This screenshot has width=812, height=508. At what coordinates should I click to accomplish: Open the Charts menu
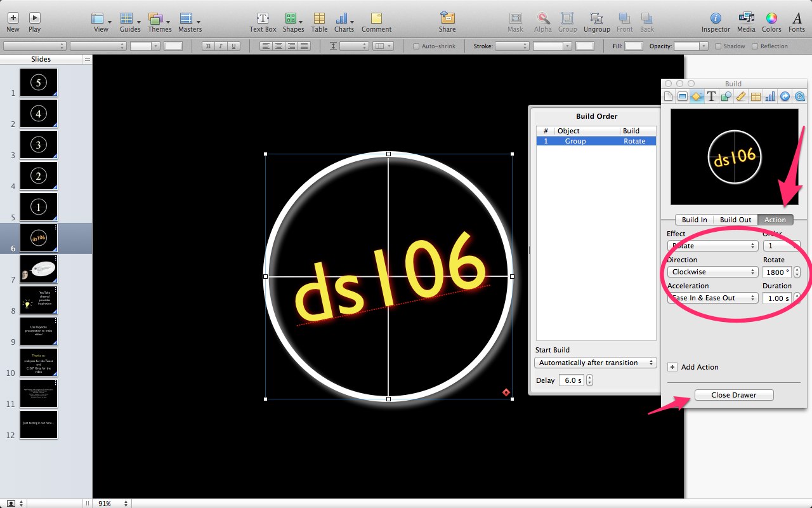(344, 22)
